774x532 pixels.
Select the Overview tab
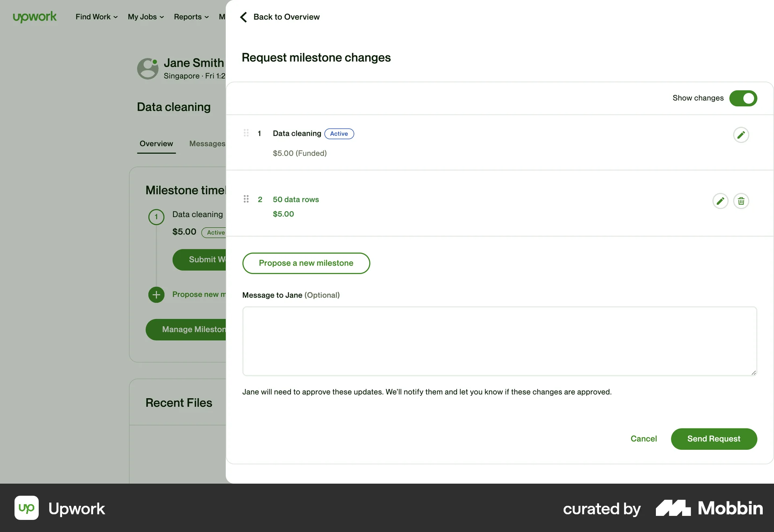[156, 143]
